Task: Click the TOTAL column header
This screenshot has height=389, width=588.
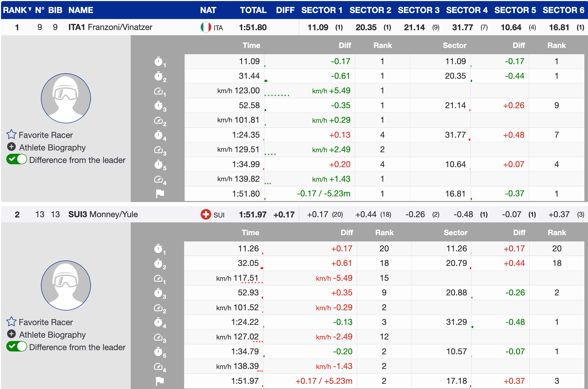Action: 253,10
